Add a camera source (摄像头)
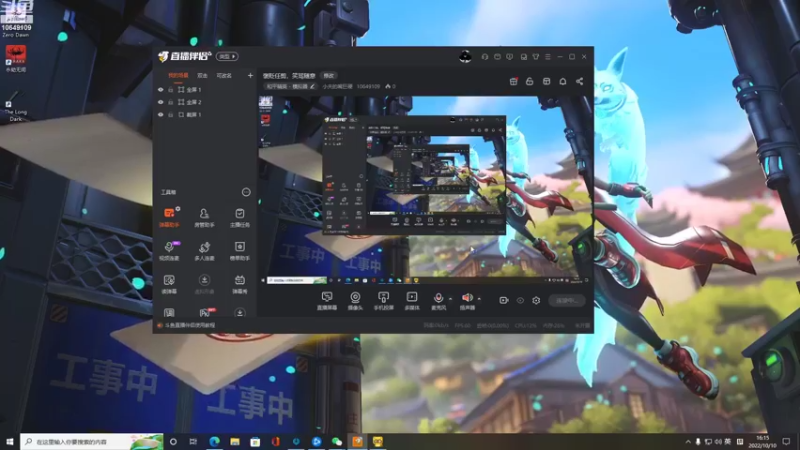Image resolution: width=800 pixels, height=450 pixels. click(x=355, y=301)
